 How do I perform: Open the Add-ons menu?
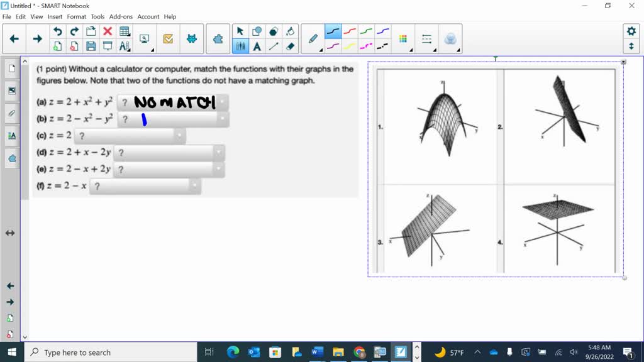tap(121, 17)
